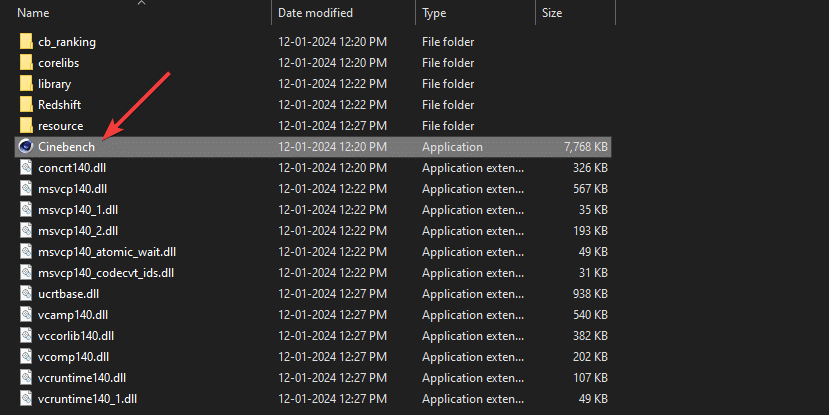
Task: Click the Application type of Cinebench
Action: [452, 147]
